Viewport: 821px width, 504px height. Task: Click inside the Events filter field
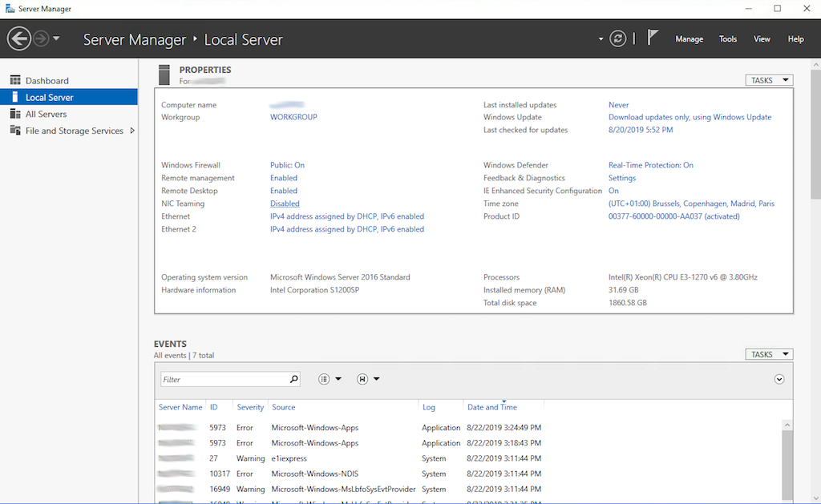(x=224, y=378)
